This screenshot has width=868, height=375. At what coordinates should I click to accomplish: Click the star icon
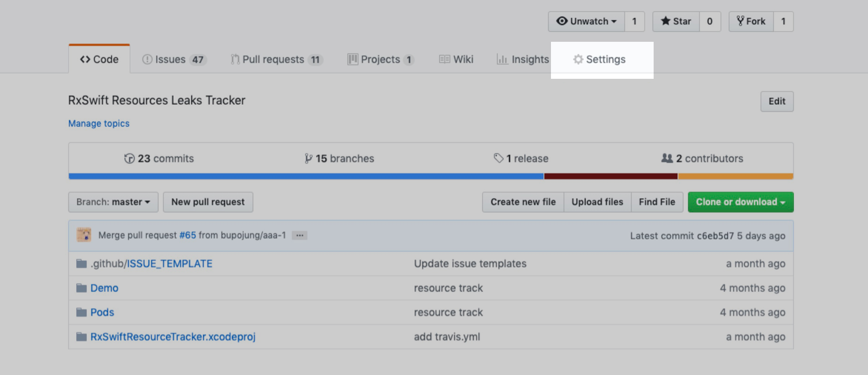pos(666,21)
